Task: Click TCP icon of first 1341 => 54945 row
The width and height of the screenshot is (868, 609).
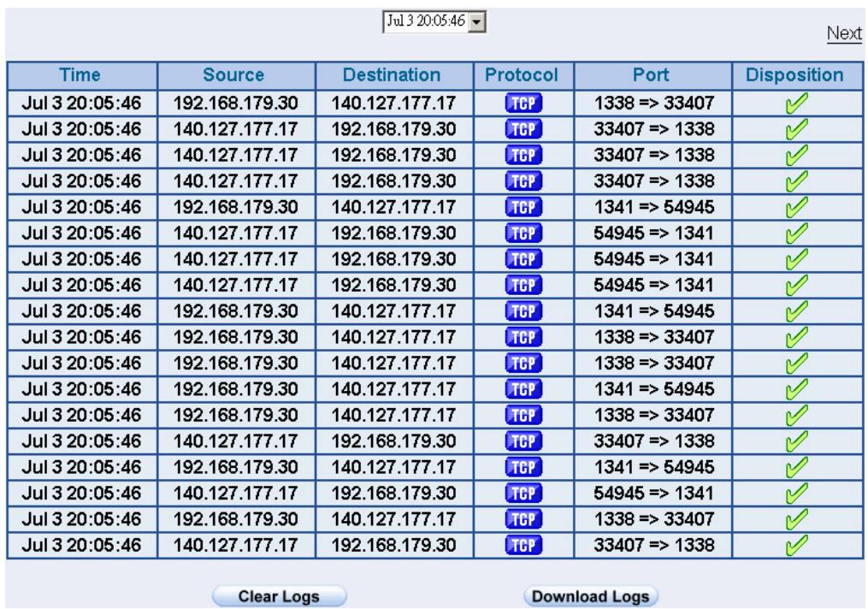Action: click(x=523, y=207)
